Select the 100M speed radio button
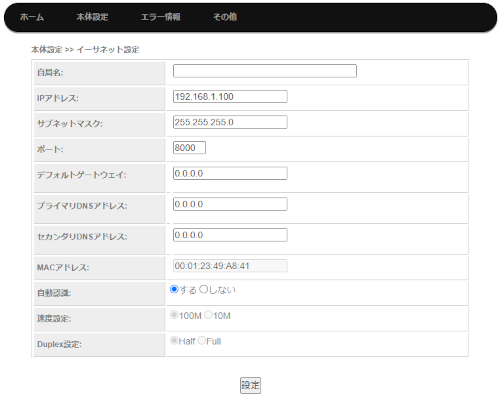This screenshot has height=397, width=500. tap(174, 315)
